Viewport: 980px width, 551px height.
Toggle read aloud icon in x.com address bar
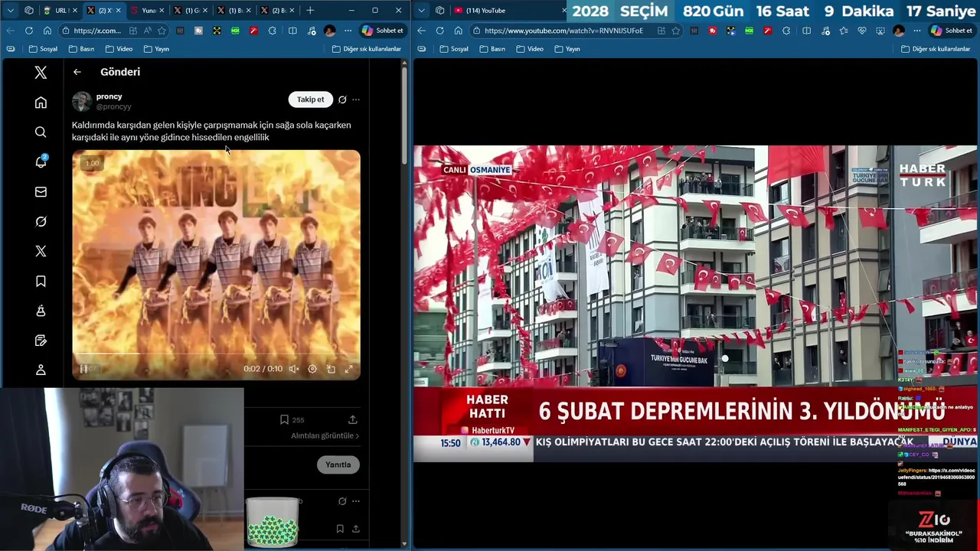pyautogui.click(x=147, y=31)
